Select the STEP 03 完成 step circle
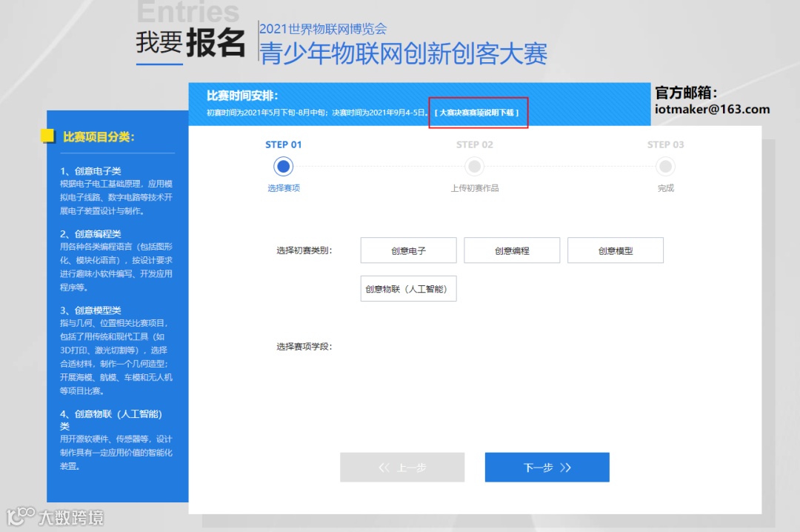Screen dimensions: 800x532 (x=665, y=167)
